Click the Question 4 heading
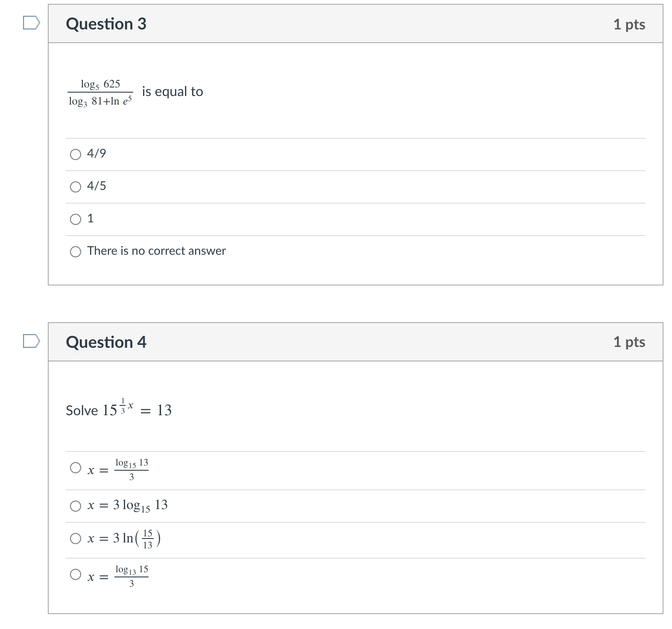Screen dimensions: 672x629 click(x=105, y=342)
